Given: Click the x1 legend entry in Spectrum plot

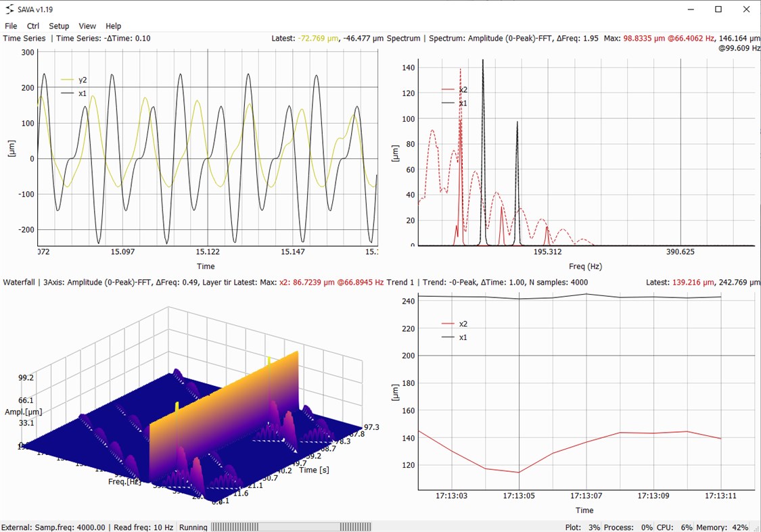Looking at the screenshot, I should pos(455,103).
